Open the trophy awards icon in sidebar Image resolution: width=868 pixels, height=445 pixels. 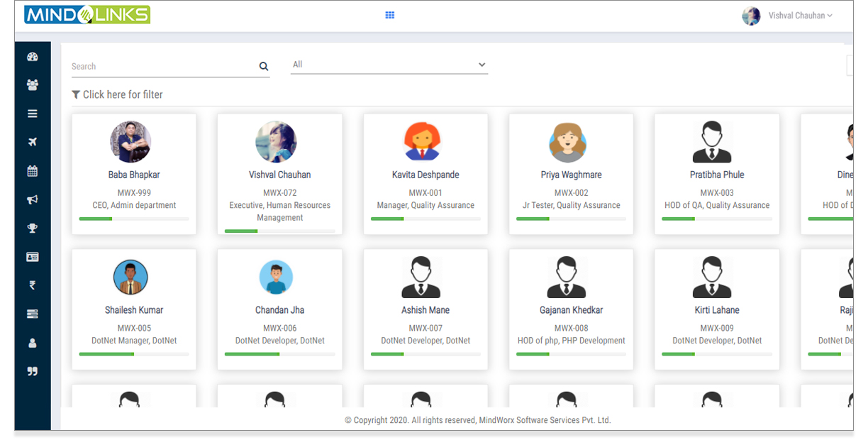point(32,229)
